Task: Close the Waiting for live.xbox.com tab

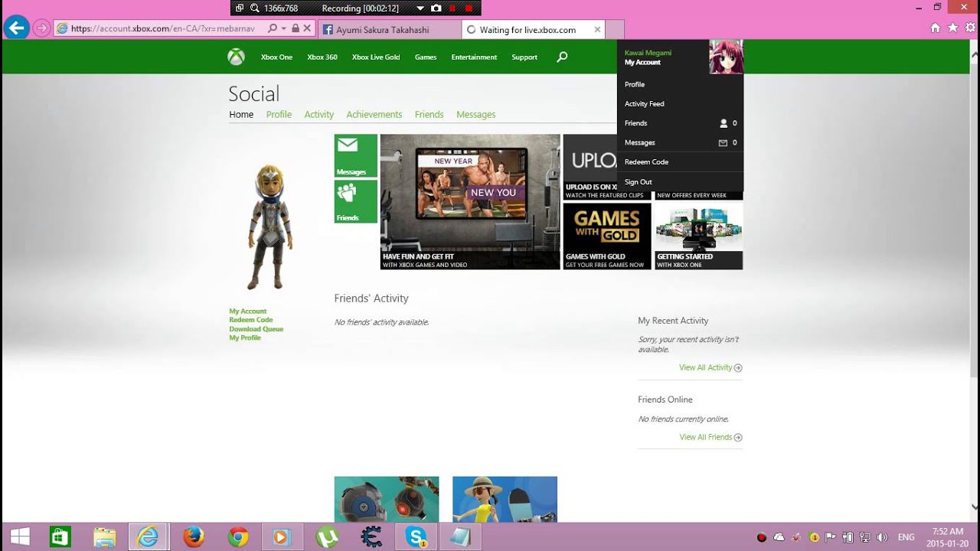Action: click(597, 30)
